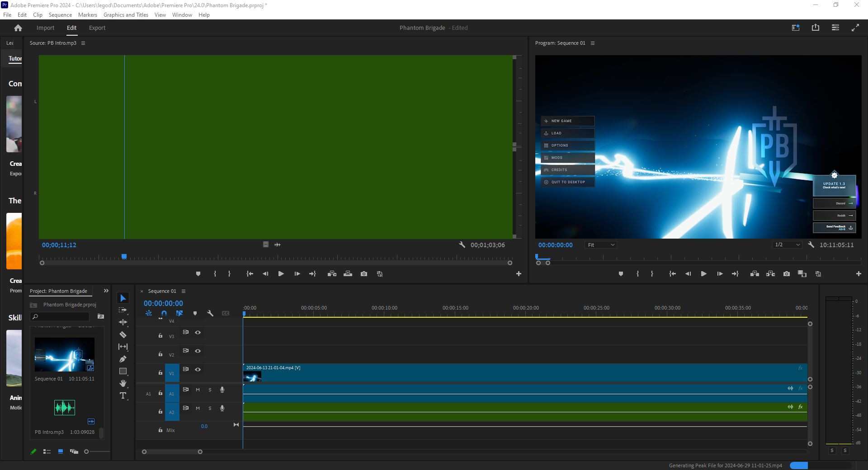
Task: Switch project panel to list view
Action: (47, 451)
